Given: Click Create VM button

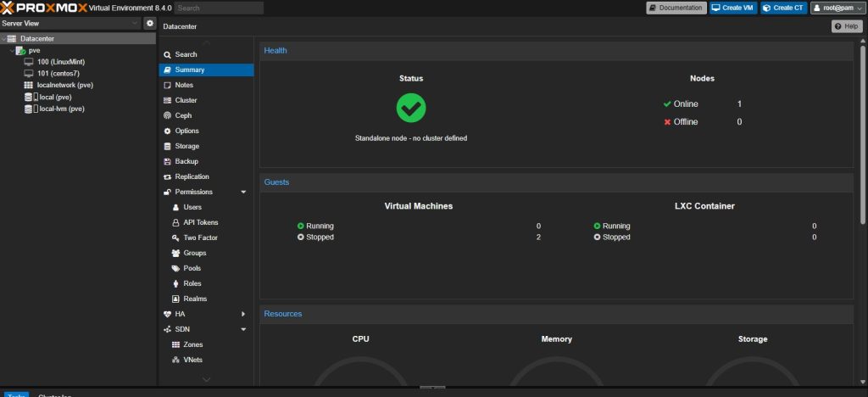Looking at the screenshot, I should tap(733, 8).
